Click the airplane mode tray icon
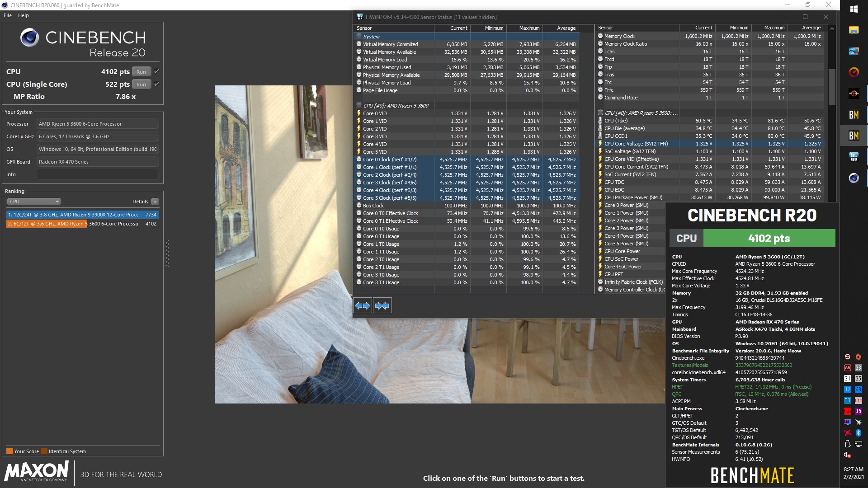 [858, 422]
